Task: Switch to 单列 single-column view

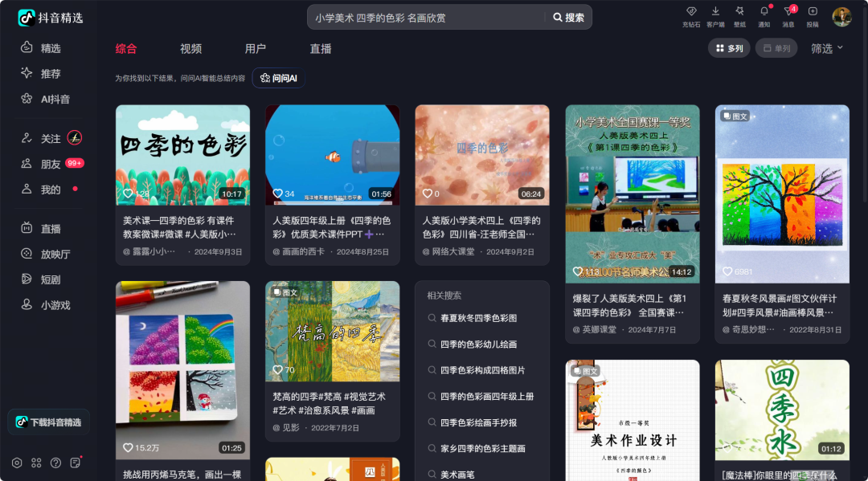Action: click(776, 49)
